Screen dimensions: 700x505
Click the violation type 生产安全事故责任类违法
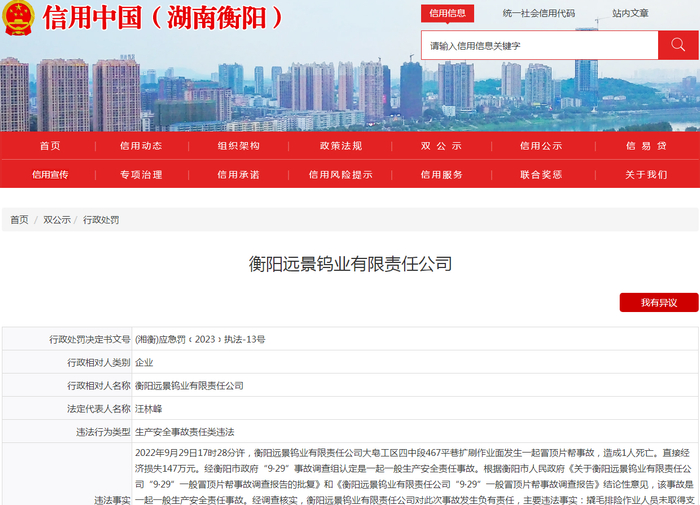click(184, 432)
